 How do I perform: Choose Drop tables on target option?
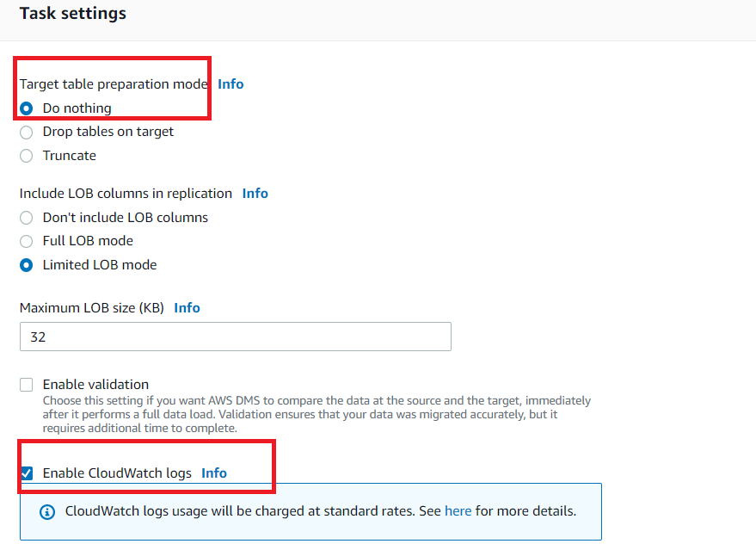[27, 133]
